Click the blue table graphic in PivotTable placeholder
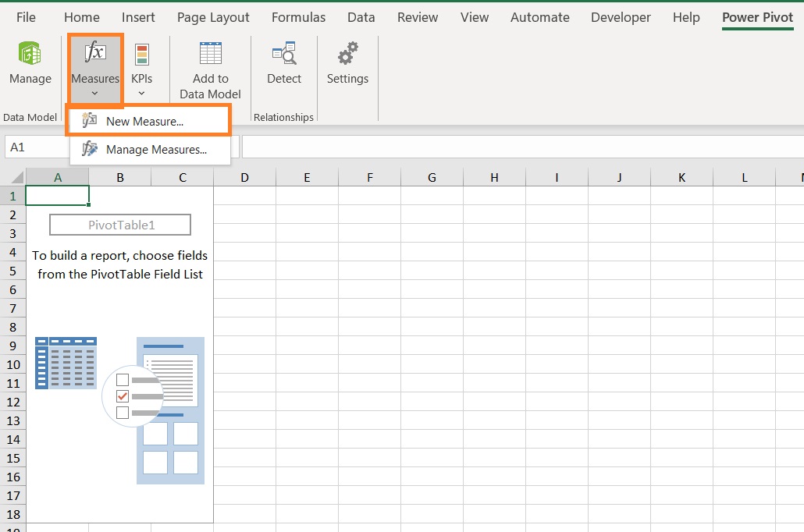Screen dimensions: 804x532 [x=66, y=363]
